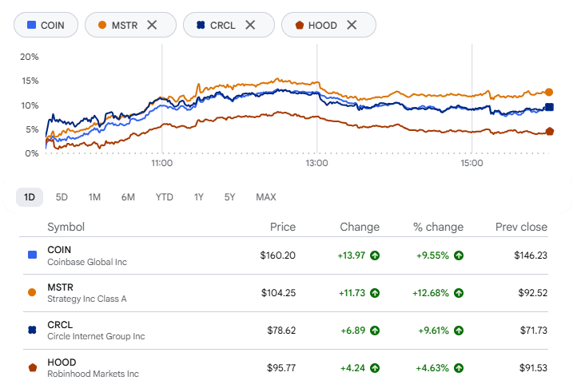Click previous close value $71.73

534,331
